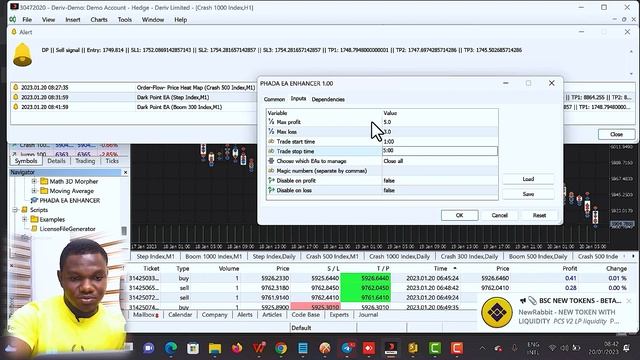640x360 pixels.
Task: Click the Choose which EAs variable icon
Action: pos(271,161)
